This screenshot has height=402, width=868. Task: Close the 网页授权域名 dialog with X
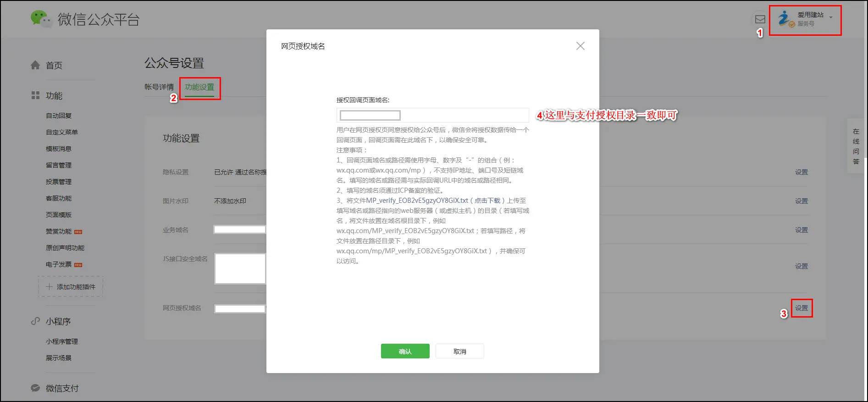[580, 46]
